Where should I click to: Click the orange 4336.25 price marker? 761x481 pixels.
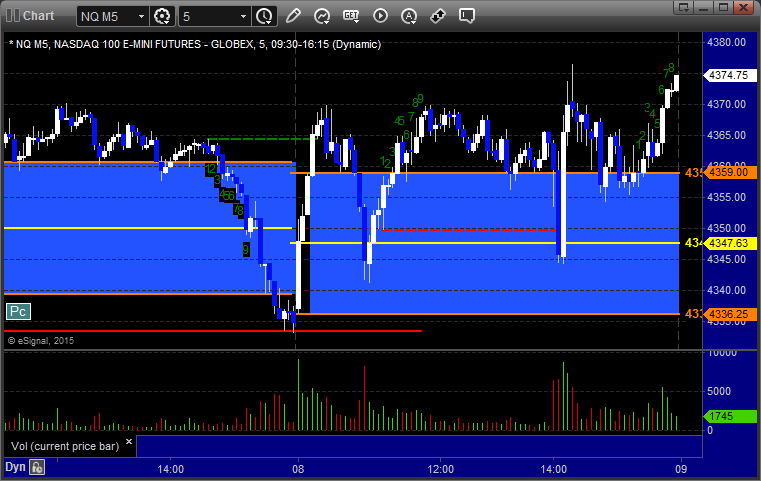coord(729,314)
